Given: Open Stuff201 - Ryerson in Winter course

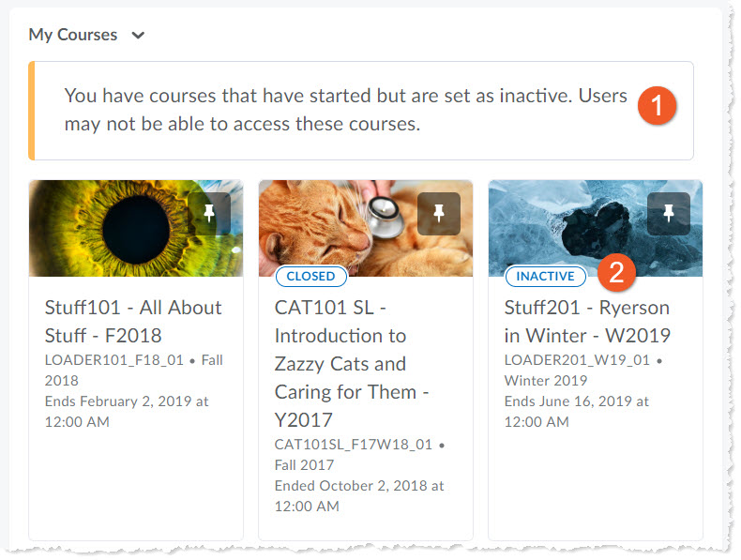Looking at the screenshot, I should point(587,321).
